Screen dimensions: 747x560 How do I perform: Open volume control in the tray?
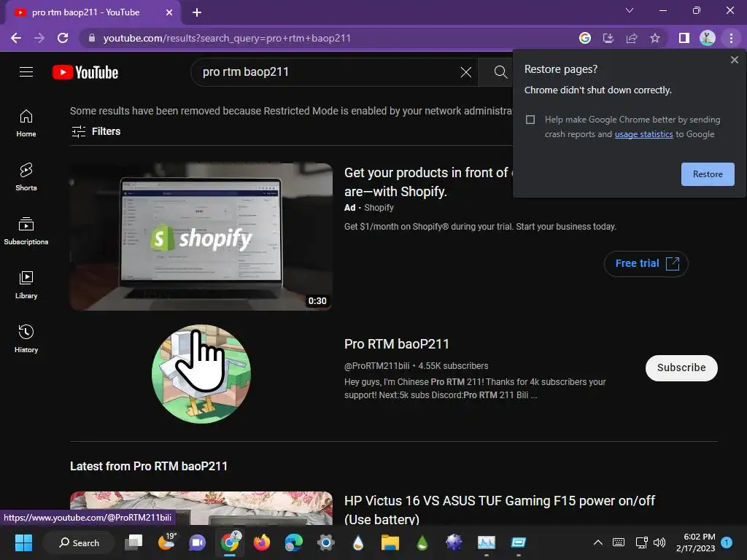tap(659, 542)
